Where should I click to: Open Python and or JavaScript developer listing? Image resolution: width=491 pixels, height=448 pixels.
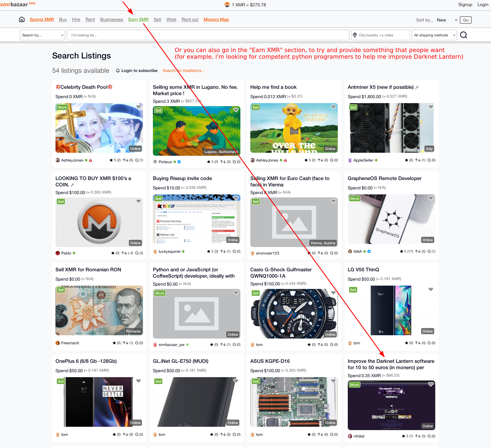tap(194, 273)
